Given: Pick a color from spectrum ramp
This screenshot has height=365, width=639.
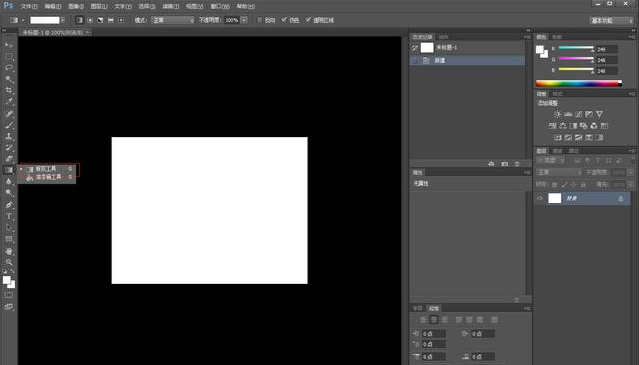Looking at the screenshot, I should (579, 84).
